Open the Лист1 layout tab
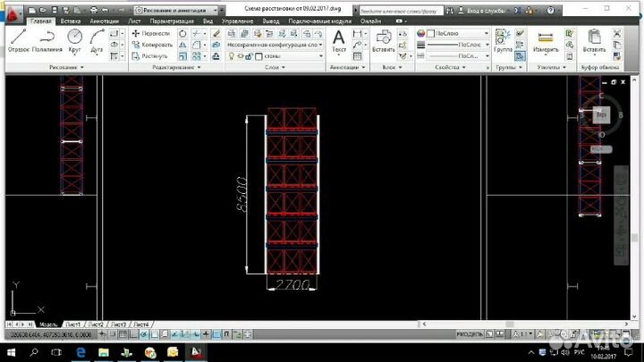The width and height of the screenshot is (644, 362). (71, 322)
